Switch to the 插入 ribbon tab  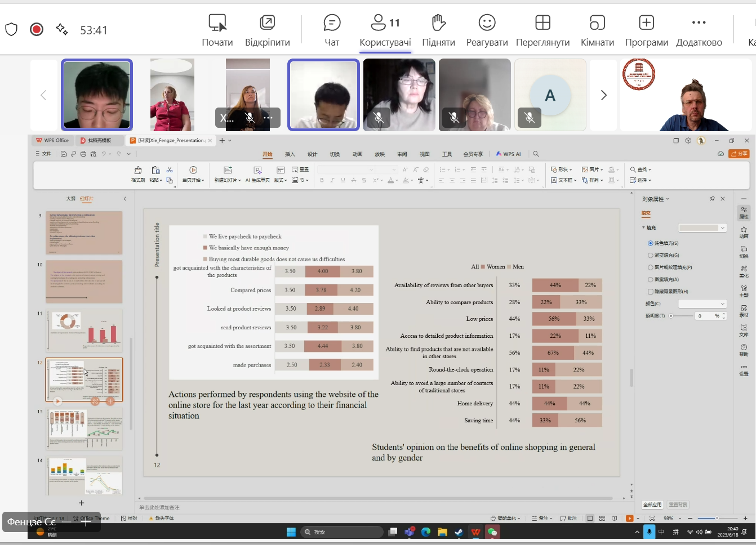point(290,154)
